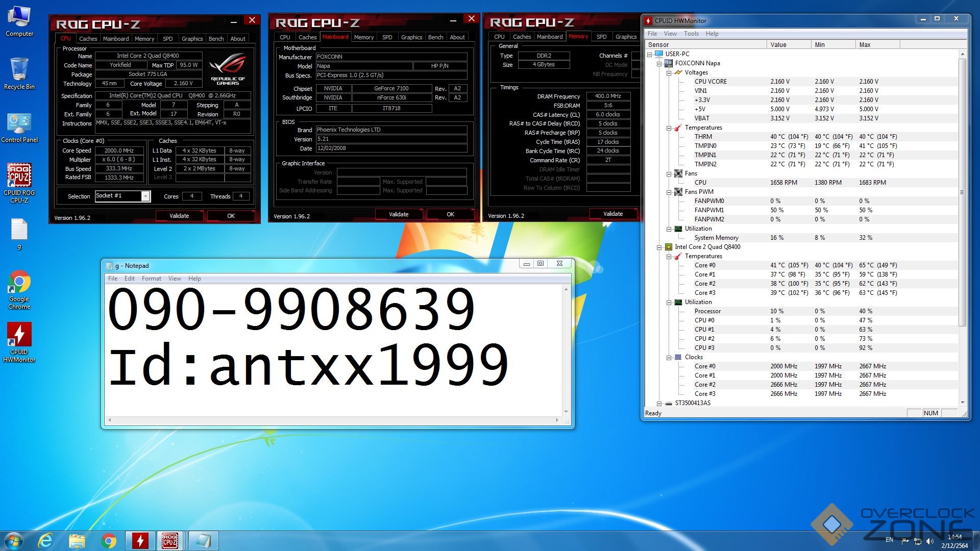Open Windows Explorer folder in taskbar

77,541
